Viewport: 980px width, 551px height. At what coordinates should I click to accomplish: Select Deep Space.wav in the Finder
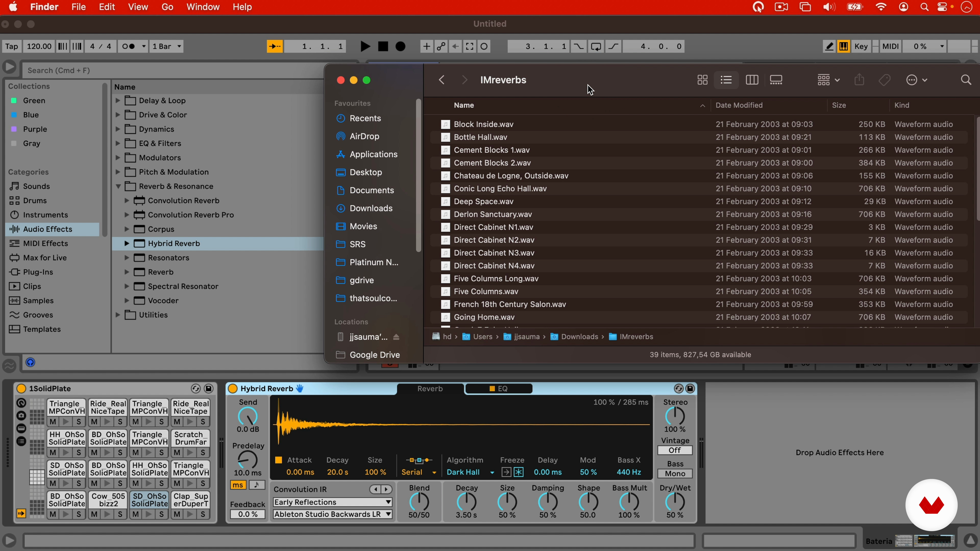[x=483, y=202]
